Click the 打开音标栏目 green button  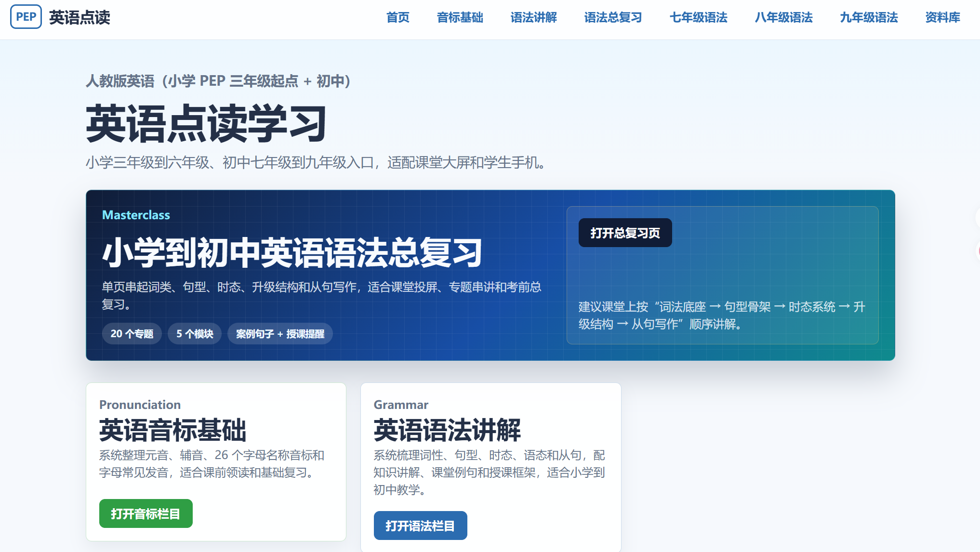pos(146,513)
